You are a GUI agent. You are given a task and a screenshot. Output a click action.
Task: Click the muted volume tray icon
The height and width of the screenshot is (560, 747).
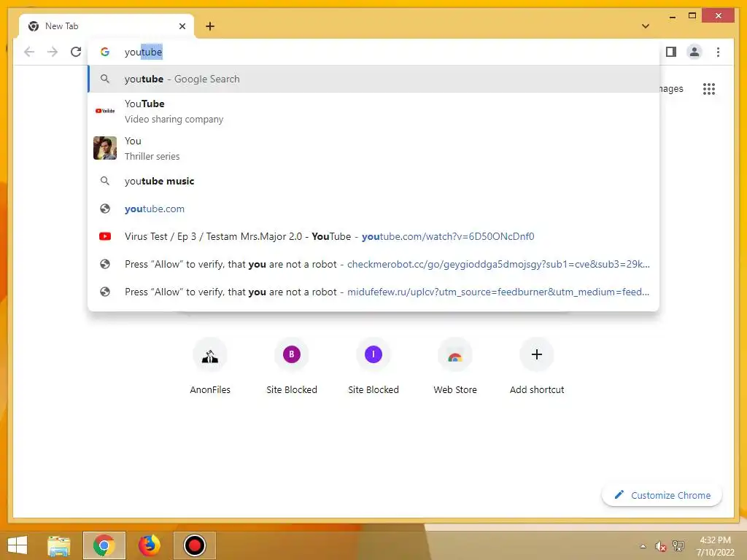pos(660,546)
